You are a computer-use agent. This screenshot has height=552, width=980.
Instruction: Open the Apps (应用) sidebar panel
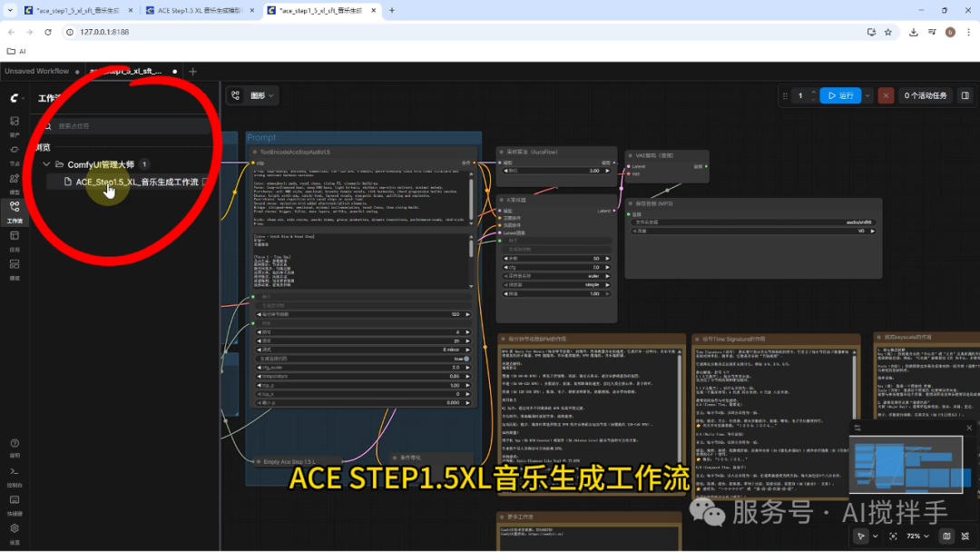pos(15,240)
